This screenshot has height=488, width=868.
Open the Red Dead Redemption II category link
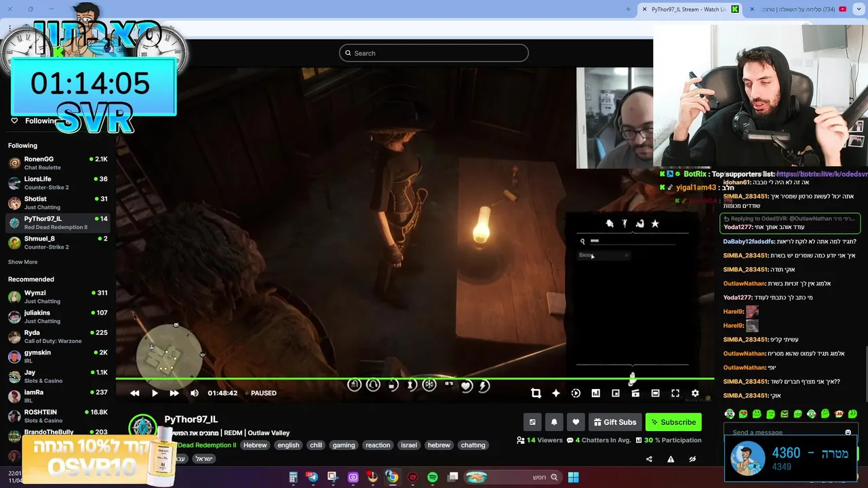coord(207,445)
